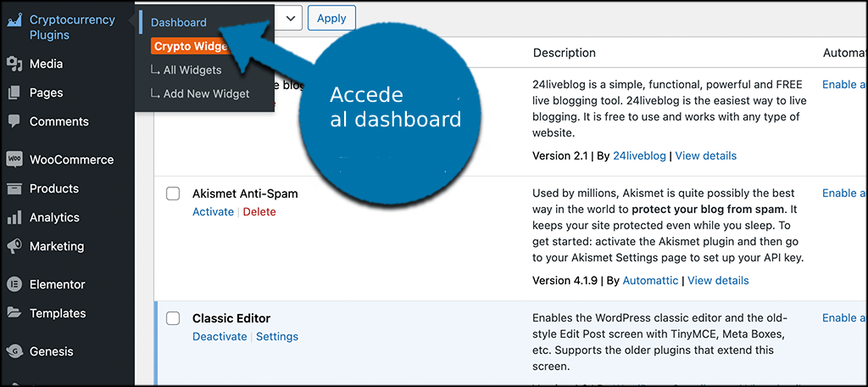Check the Classic Editor checkbox
This screenshot has height=387, width=868.
[x=173, y=318]
